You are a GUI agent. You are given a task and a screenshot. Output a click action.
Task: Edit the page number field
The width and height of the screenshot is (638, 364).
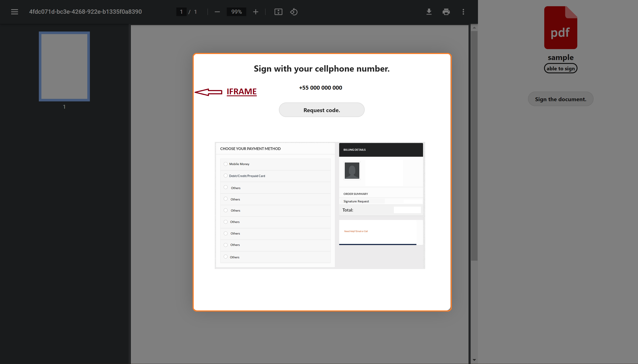[181, 12]
